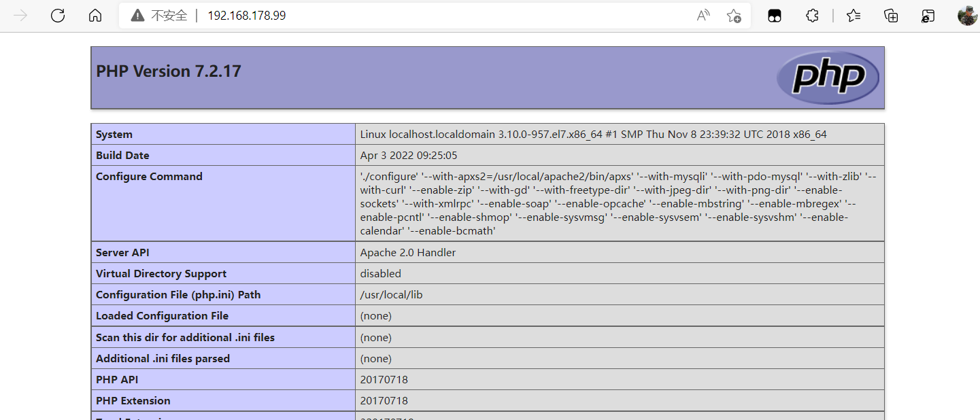Click the 'PHP Version 7.2.17' heading

169,71
